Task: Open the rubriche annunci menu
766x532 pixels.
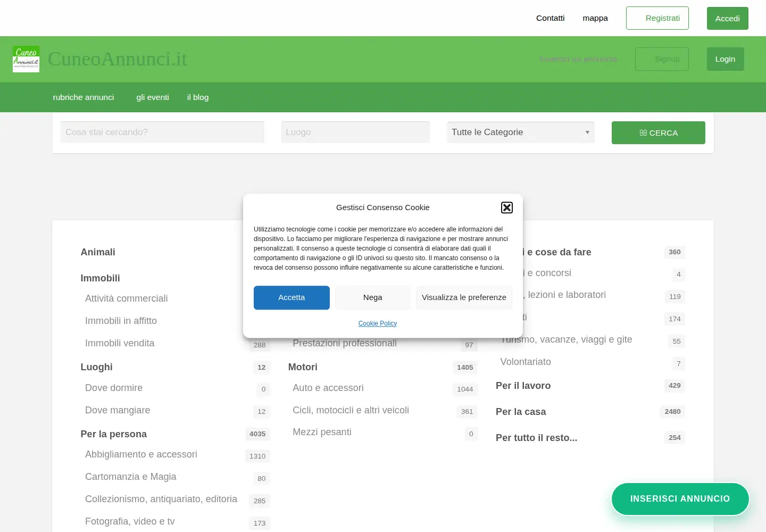Action: pos(84,97)
